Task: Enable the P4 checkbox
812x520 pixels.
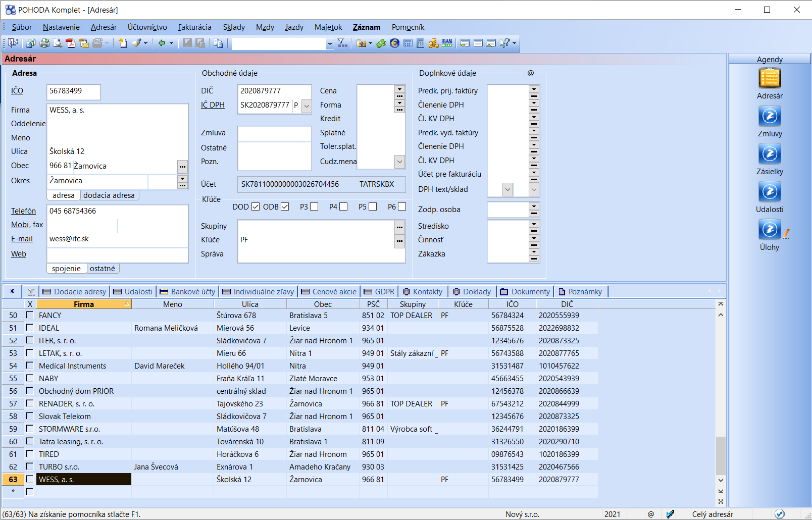Action: 343,206
